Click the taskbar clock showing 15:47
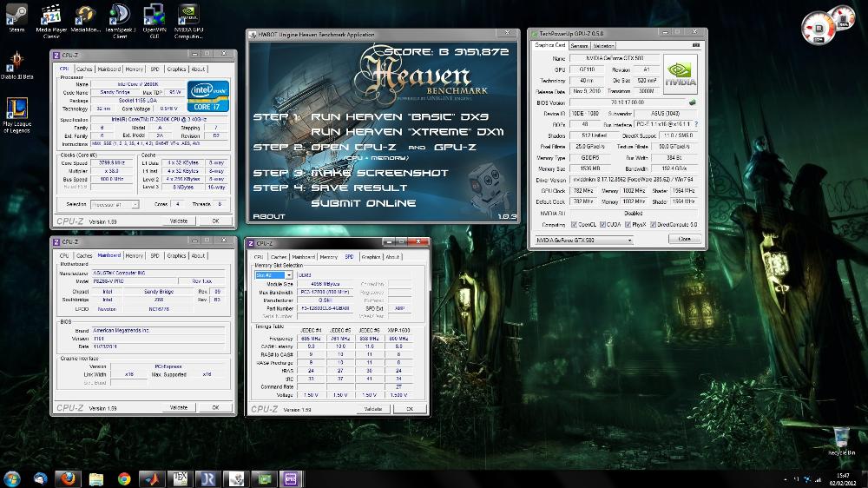868x488 pixels. pos(843,479)
